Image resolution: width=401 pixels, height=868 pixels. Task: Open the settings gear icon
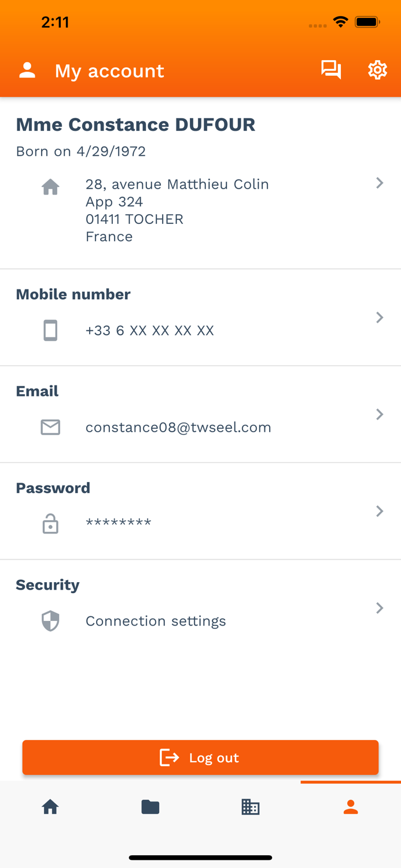point(377,70)
